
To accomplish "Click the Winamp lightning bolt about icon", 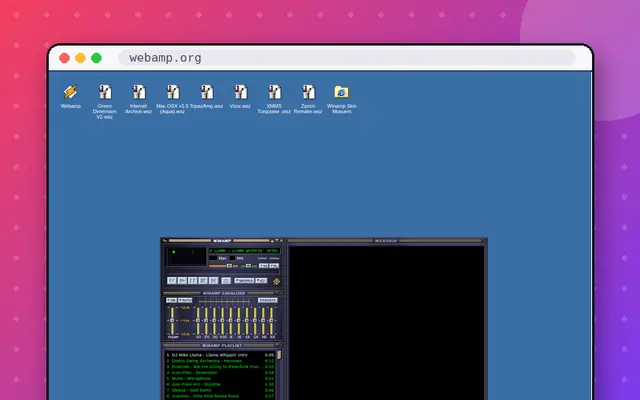I will pos(276,282).
